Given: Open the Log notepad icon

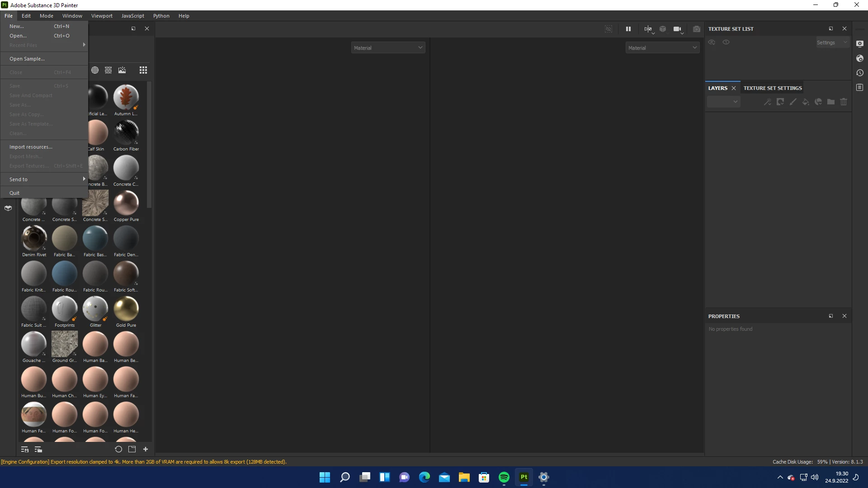Looking at the screenshot, I should pos(860,87).
